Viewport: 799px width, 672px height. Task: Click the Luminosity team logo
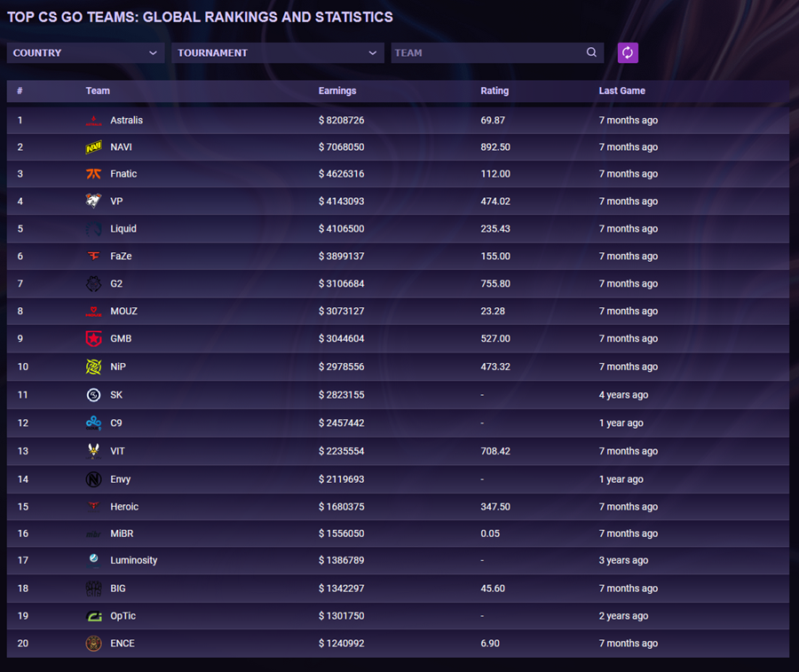click(93, 560)
